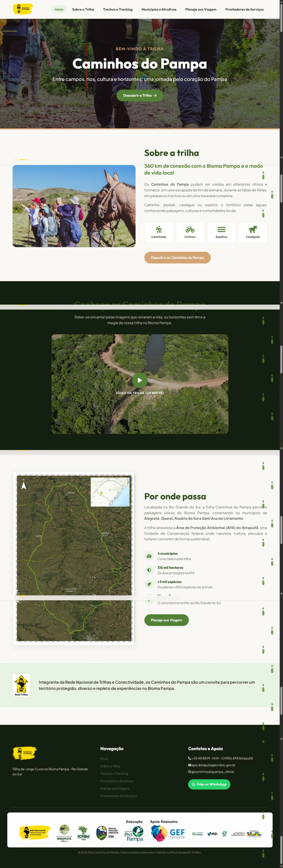Click the Instituto Pró Pampa logo
The height and width of the screenshot is (868, 283).
(134, 834)
